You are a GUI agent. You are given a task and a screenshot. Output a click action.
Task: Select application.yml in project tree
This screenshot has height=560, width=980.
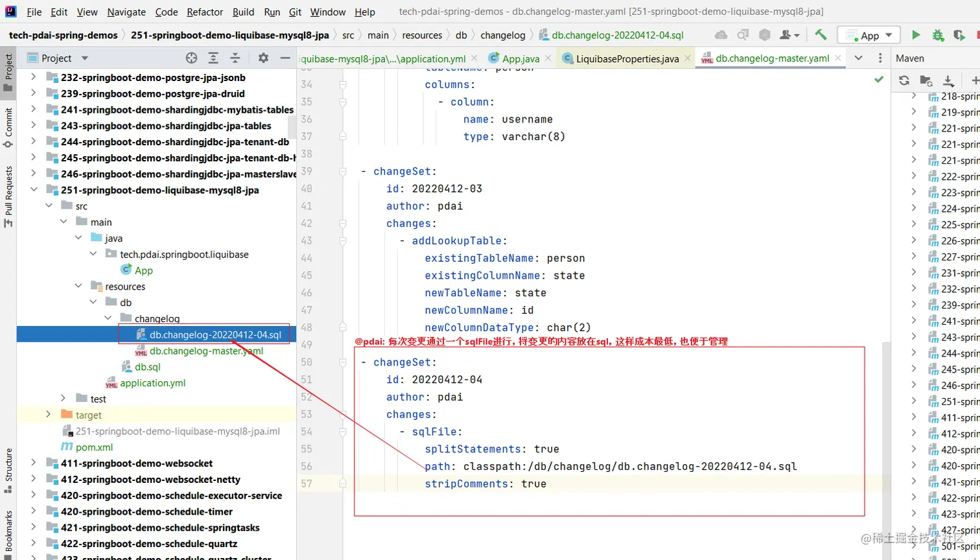[152, 382]
